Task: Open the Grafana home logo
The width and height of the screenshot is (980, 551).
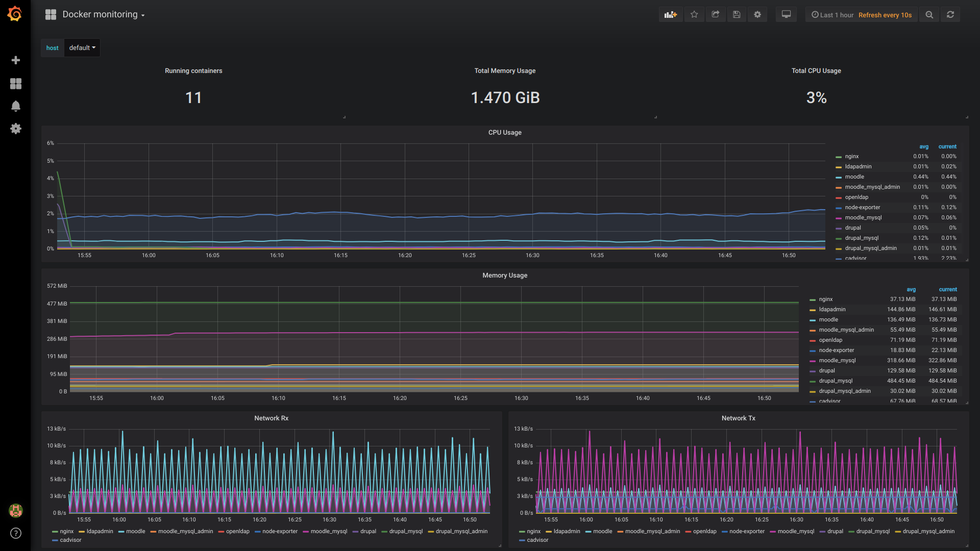Action: point(15,14)
